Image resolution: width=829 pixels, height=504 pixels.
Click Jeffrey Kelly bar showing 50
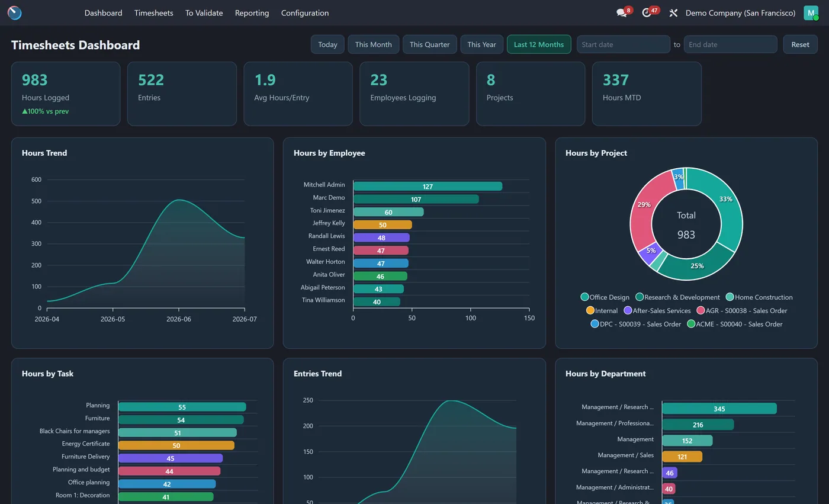click(x=383, y=224)
